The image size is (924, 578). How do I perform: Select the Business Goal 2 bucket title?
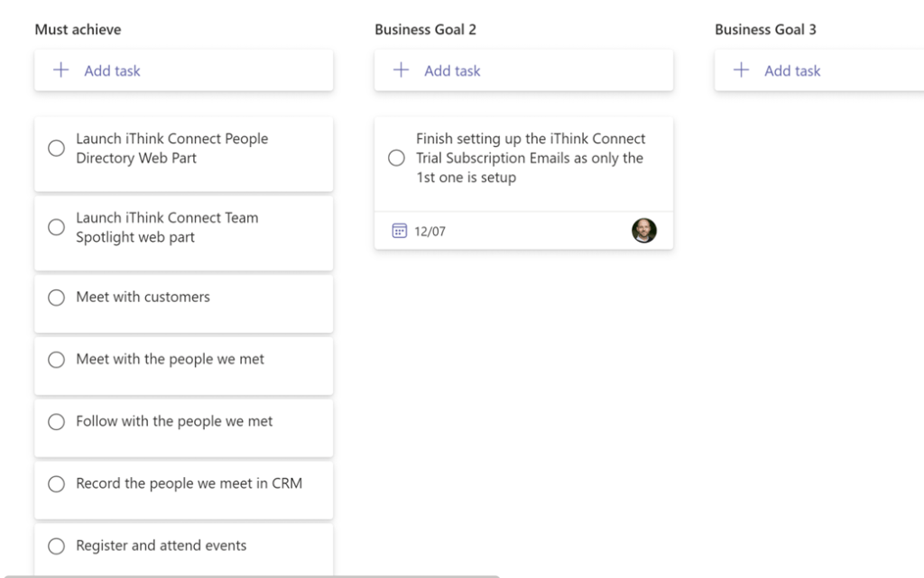point(425,30)
